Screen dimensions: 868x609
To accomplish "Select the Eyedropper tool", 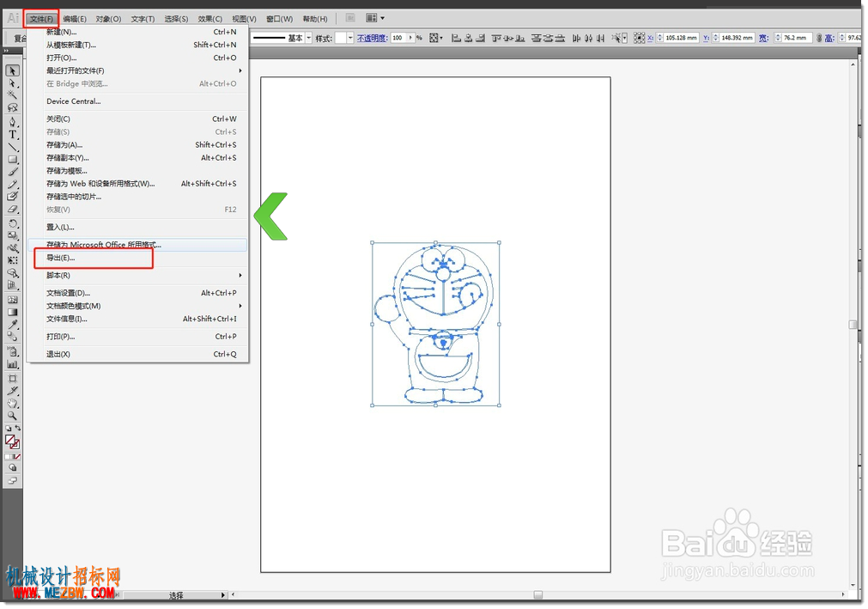I will coord(12,325).
